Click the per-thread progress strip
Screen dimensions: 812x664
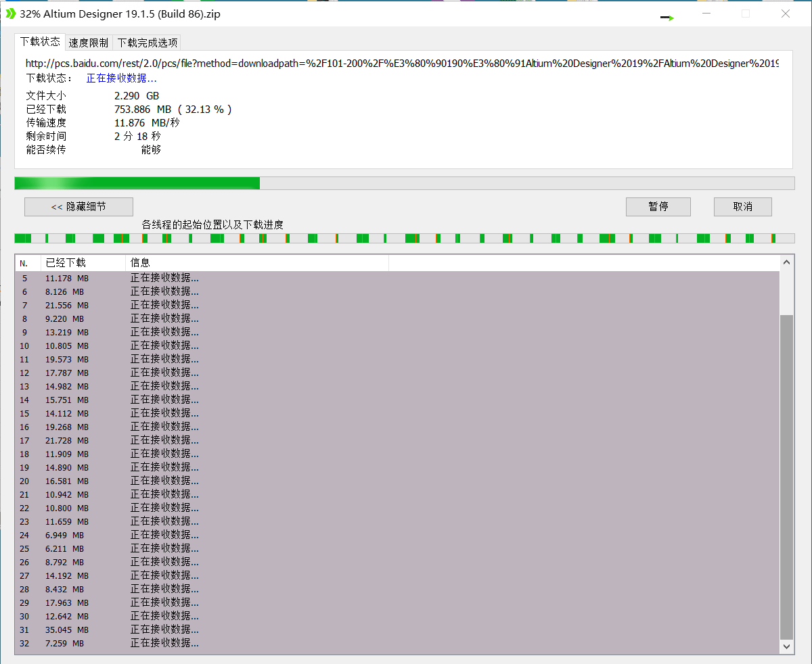[x=405, y=238]
